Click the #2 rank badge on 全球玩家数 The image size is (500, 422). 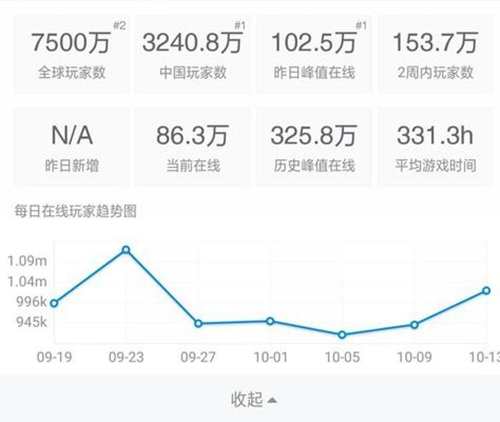pyautogui.click(x=120, y=25)
